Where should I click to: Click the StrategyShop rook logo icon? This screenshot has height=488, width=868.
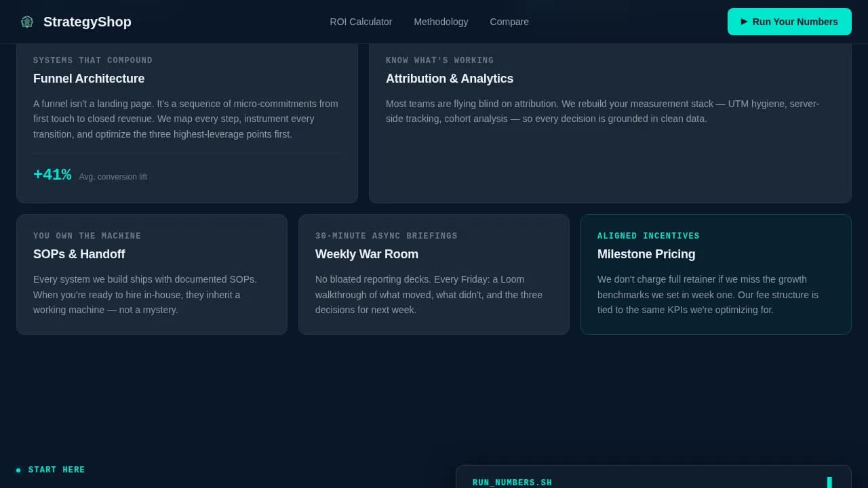(26, 21)
